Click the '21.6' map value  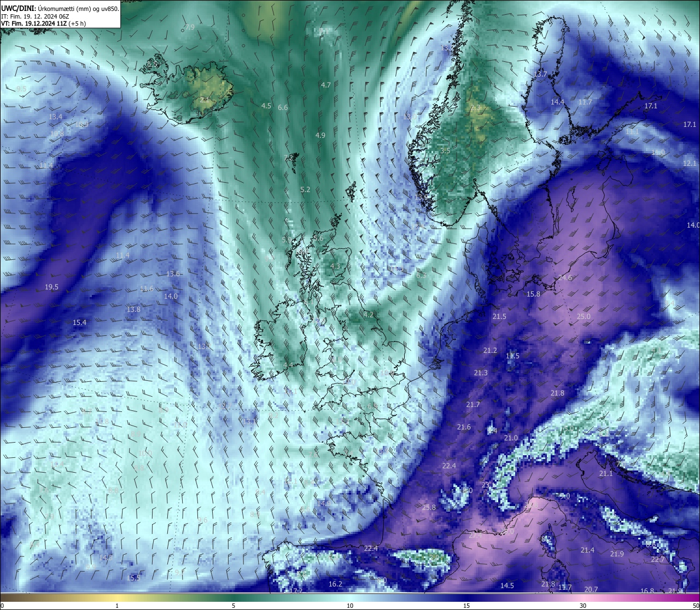pos(464,427)
